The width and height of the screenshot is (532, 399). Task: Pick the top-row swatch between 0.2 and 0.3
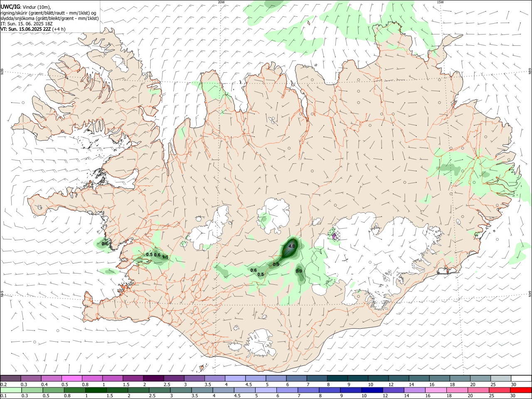pos(10,378)
